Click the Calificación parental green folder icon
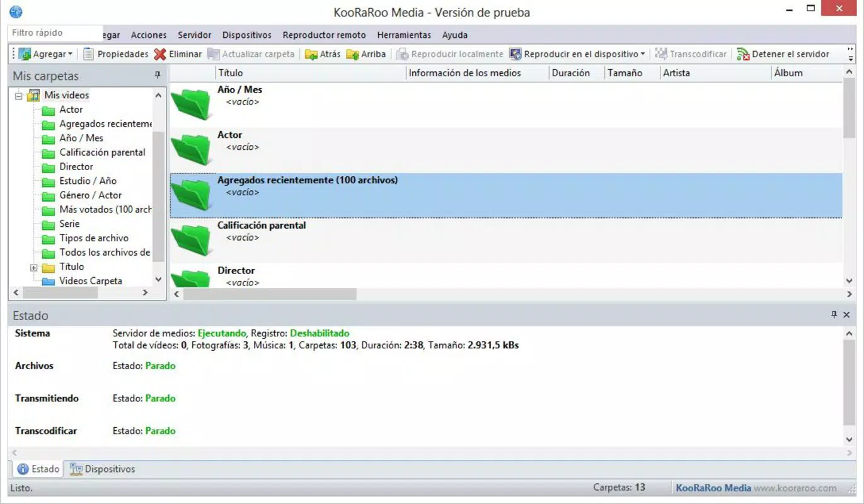 [191, 240]
